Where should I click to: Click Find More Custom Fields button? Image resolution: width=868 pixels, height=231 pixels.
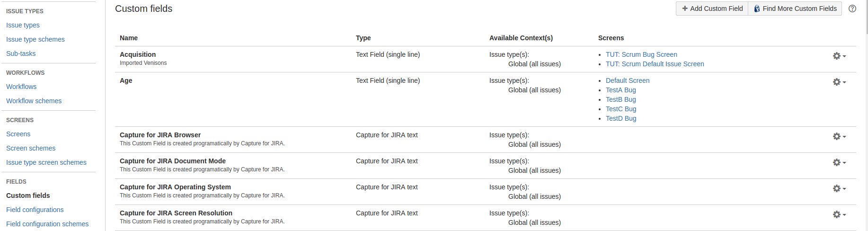click(795, 9)
